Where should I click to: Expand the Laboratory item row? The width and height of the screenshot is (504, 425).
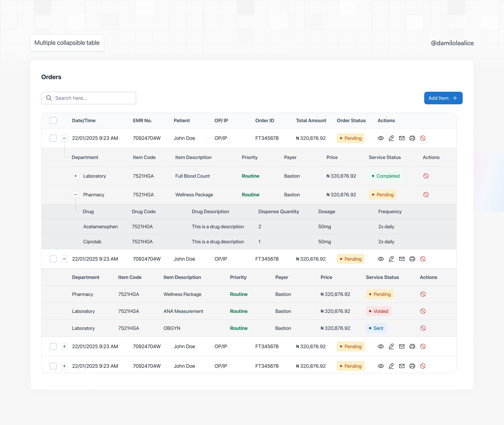pyautogui.click(x=76, y=176)
